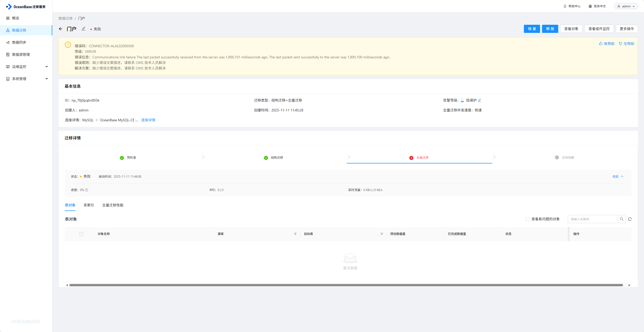This screenshot has height=332, width=644.
Task: Tick the select-all checkbox in table header
Action: (81, 234)
